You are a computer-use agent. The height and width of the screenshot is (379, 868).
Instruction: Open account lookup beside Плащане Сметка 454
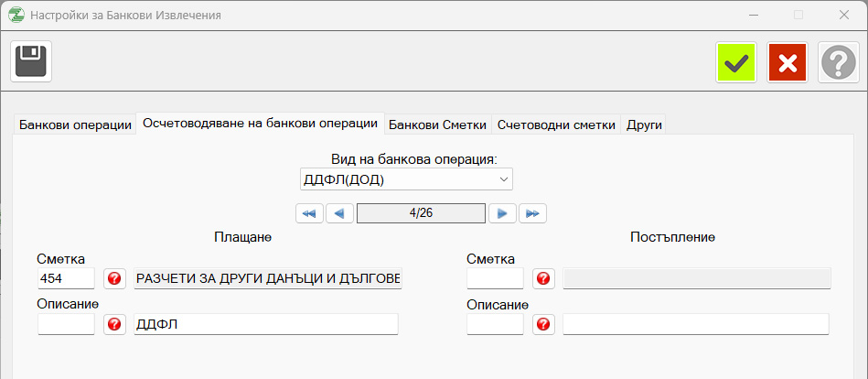pos(114,278)
